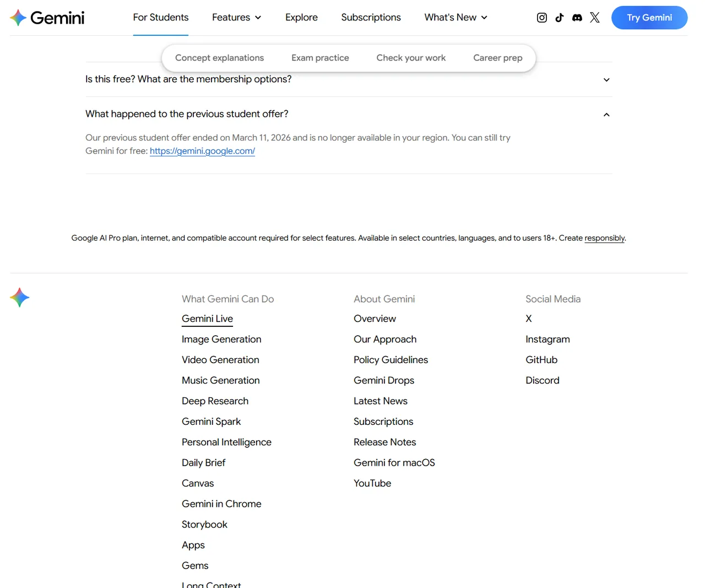
Task: Switch to the Exam practice tab
Action: coord(320,58)
